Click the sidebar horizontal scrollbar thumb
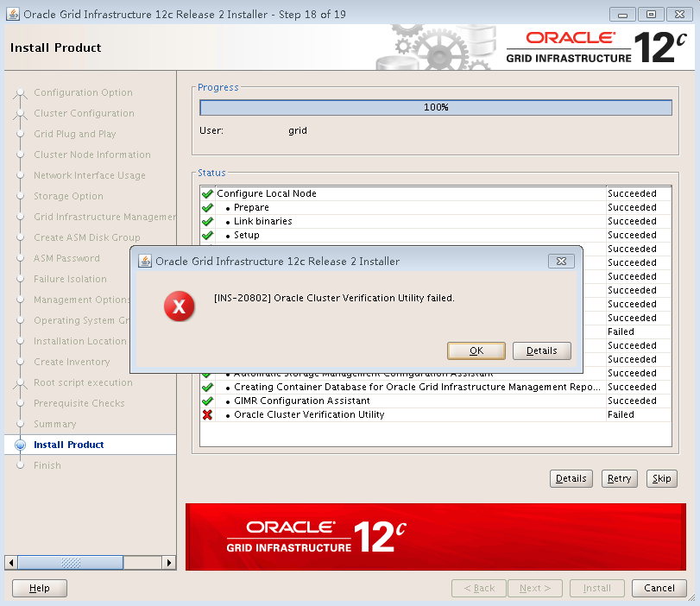This screenshot has width=700, height=606. point(71,562)
